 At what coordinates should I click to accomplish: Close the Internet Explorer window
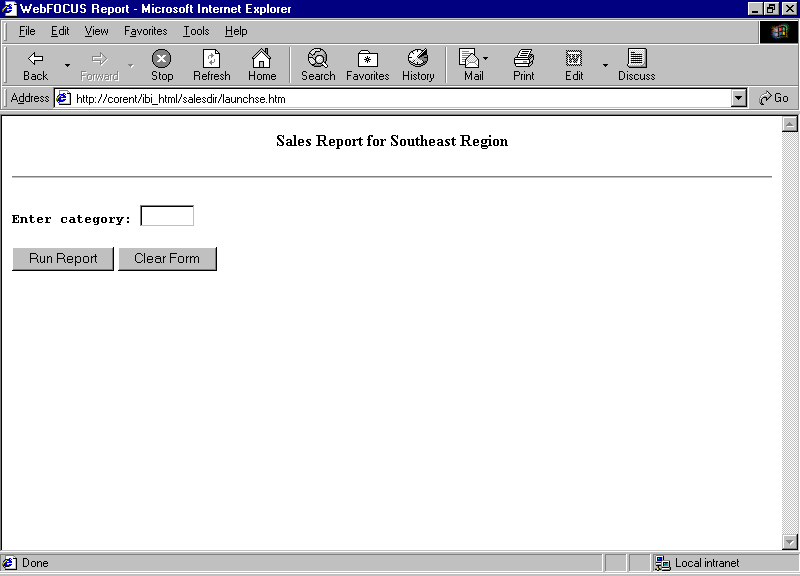[789, 9]
